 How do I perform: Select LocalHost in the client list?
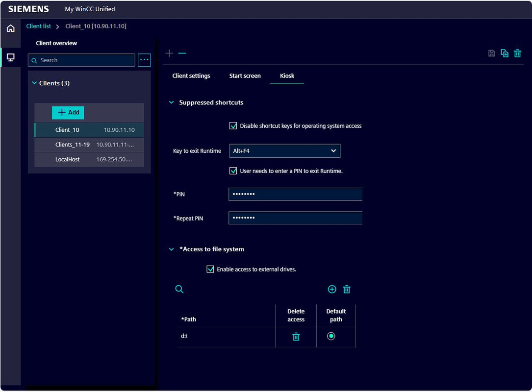click(90, 159)
